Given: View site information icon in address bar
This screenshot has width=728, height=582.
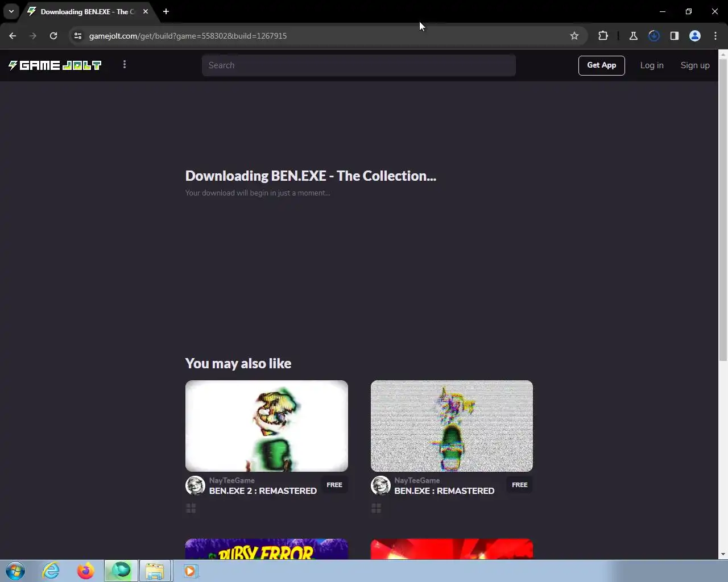Looking at the screenshot, I should (x=78, y=36).
